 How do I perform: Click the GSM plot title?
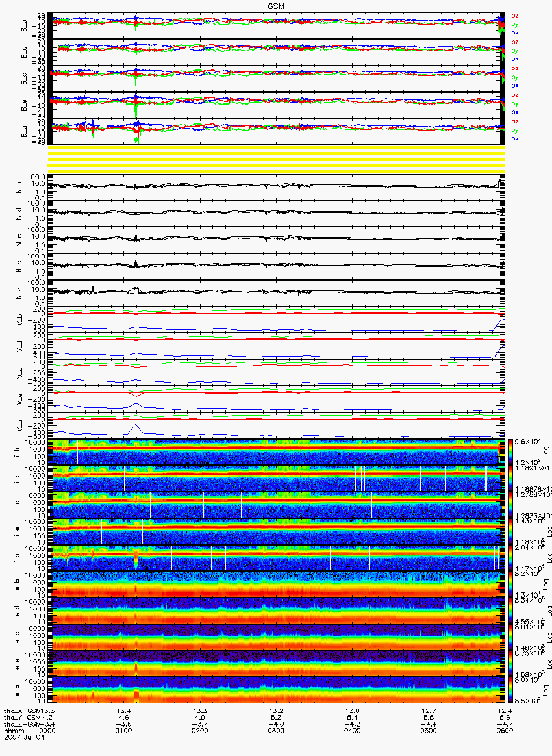pyautogui.click(x=276, y=6)
